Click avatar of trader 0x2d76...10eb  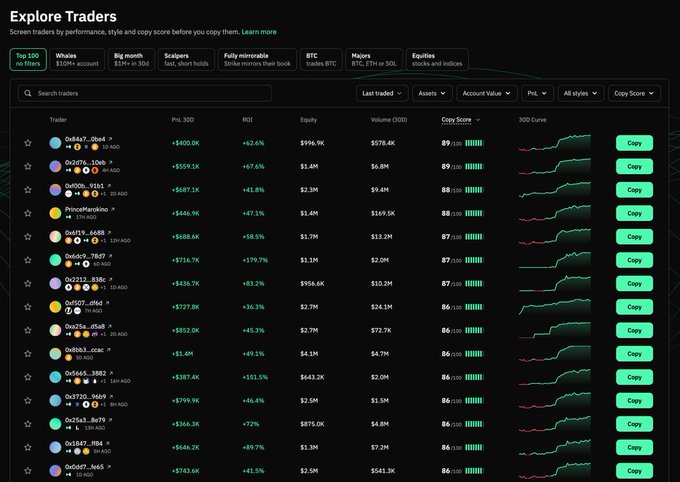[55, 166]
